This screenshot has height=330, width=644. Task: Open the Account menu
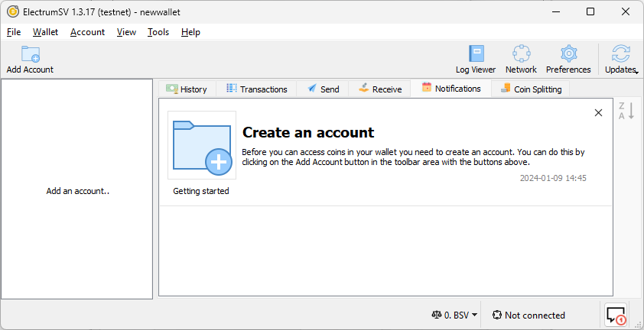pos(87,32)
